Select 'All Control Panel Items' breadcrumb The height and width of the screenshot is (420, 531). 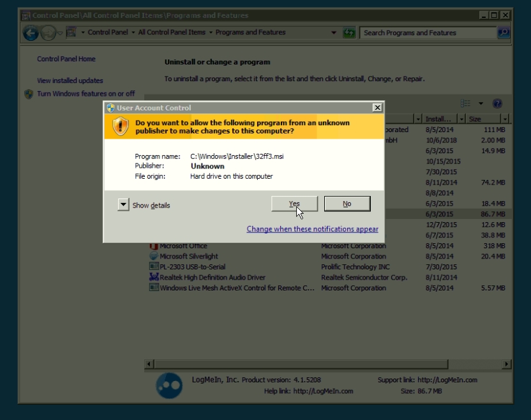click(172, 32)
